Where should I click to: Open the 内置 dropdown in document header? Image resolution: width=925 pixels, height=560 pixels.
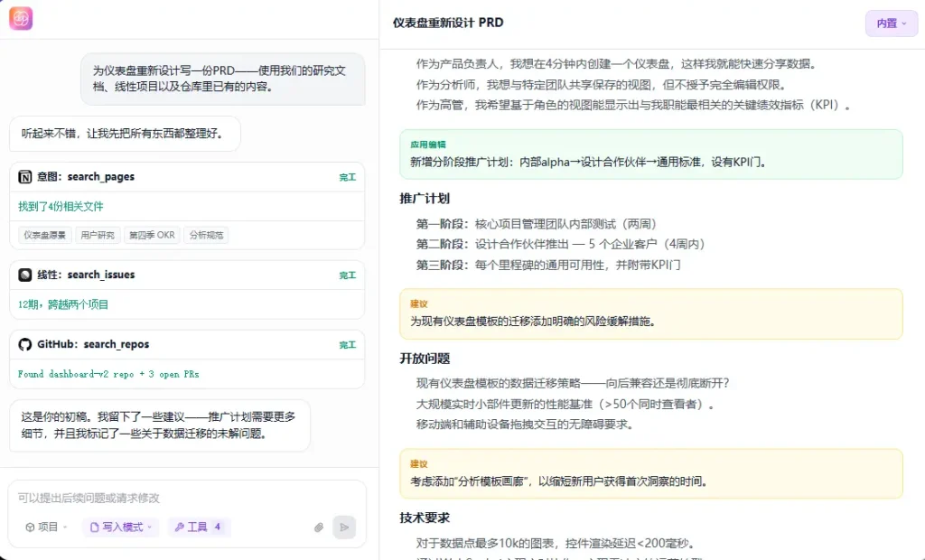pos(892,23)
